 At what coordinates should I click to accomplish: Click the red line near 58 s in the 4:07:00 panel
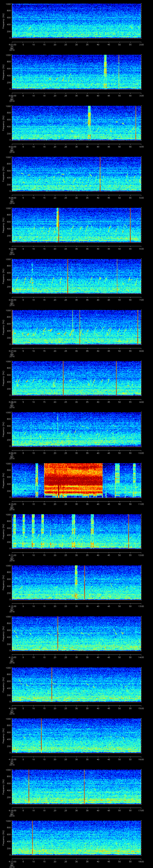point(137,327)
